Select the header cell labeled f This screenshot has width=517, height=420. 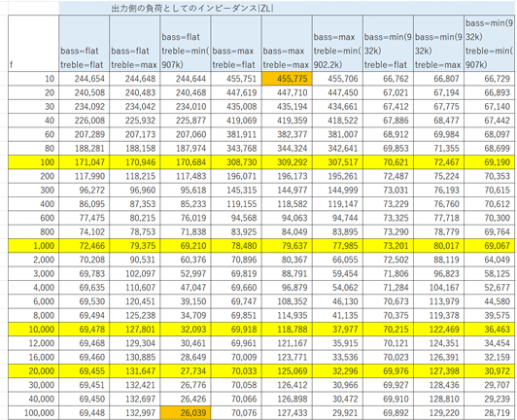click(34, 43)
